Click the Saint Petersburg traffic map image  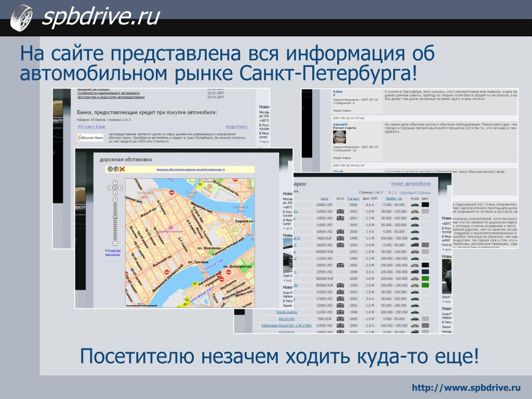click(x=190, y=243)
